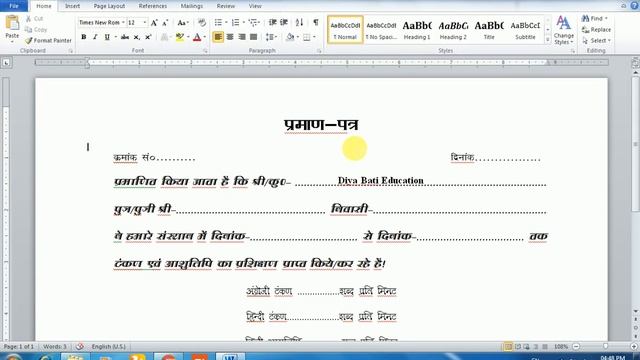This screenshot has width=640, height=360.
Task: Toggle Align Text Left
Action: [218, 37]
